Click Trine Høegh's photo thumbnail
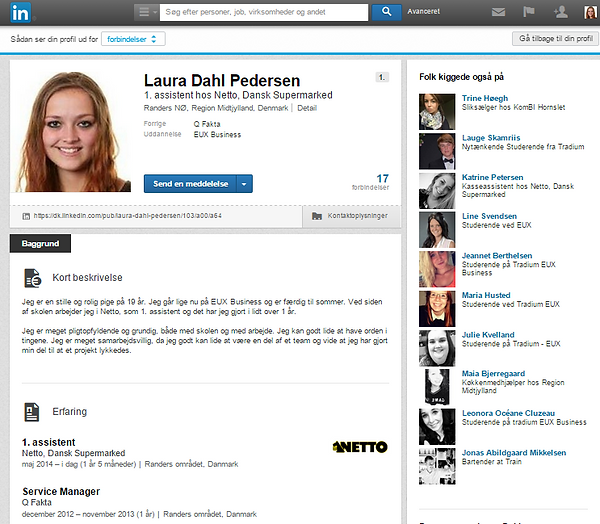This screenshot has width=600, height=524. tap(437, 112)
